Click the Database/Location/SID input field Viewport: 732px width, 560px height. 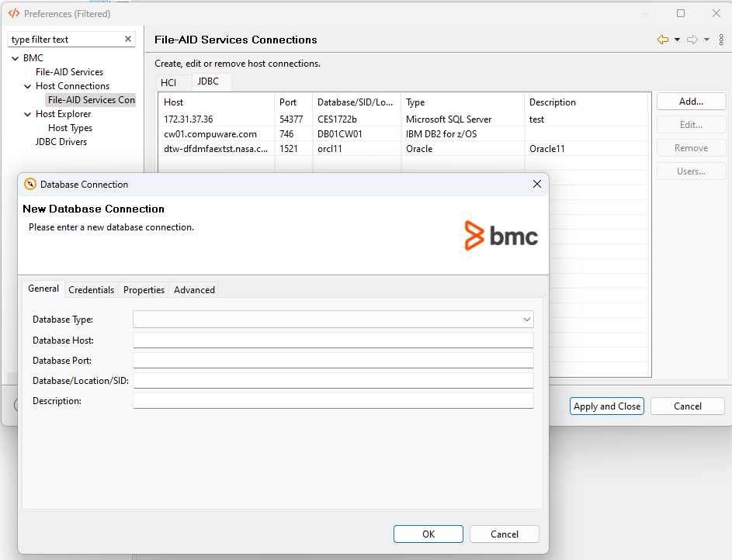coord(333,381)
